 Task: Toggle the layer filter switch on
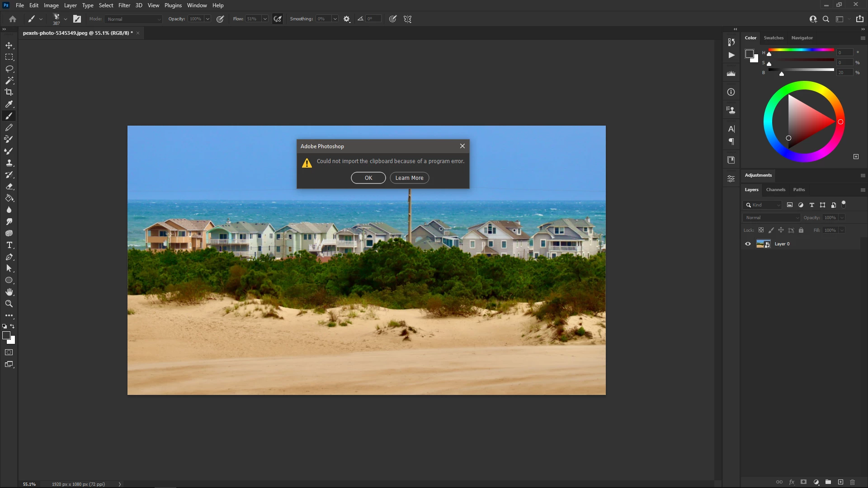pyautogui.click(x=844, y=204)
